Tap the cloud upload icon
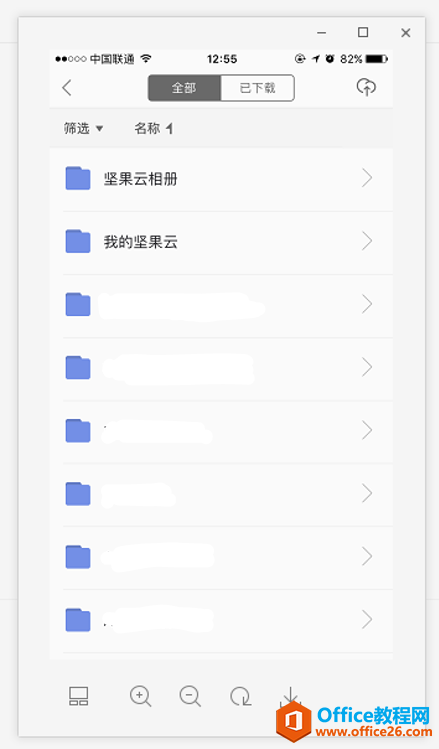The height and width of the screenshot is (749, 439). point(366,87)
